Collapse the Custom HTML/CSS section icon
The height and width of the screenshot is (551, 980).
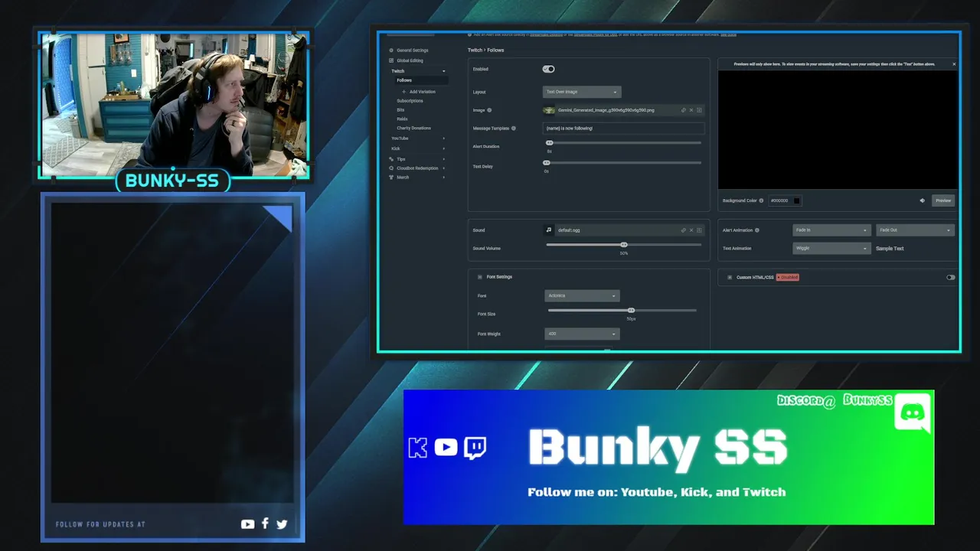pyautogui.click(x=730, y=277)
